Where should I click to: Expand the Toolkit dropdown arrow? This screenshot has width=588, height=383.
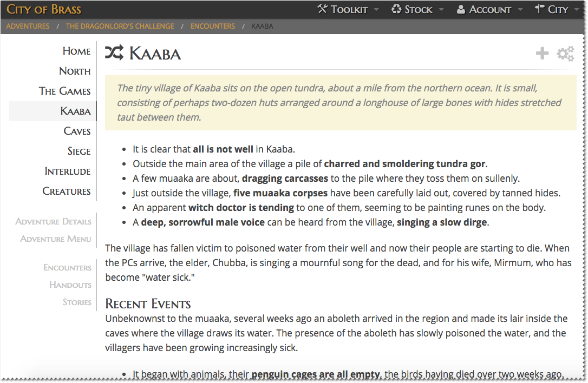point(377,10)
